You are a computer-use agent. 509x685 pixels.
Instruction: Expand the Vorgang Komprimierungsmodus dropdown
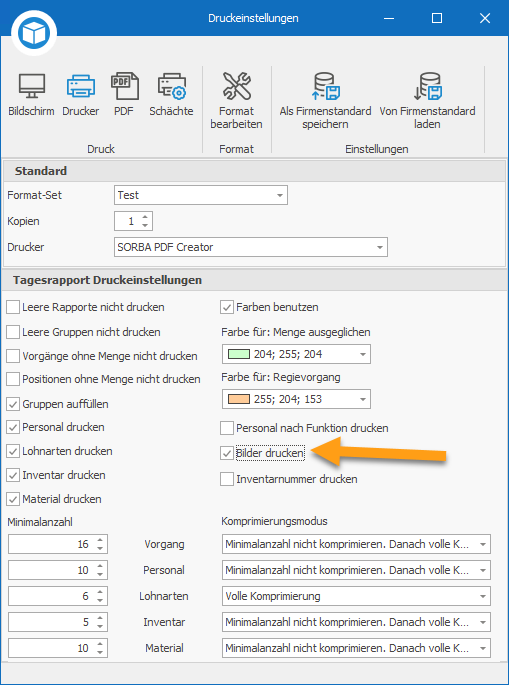(356, 544)
